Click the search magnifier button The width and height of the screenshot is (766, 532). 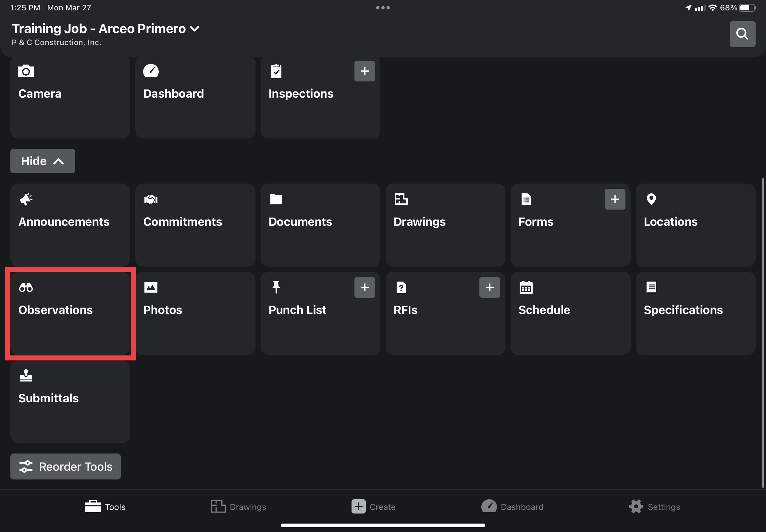tap(742, 34)
